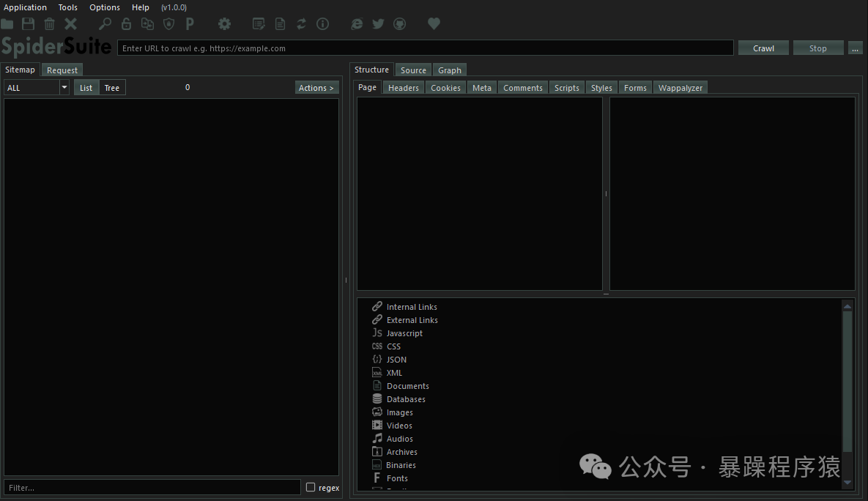Click the circular info icon
This screenshot has width=868, height=501.
pyautogui.click(x=322, y=24)
